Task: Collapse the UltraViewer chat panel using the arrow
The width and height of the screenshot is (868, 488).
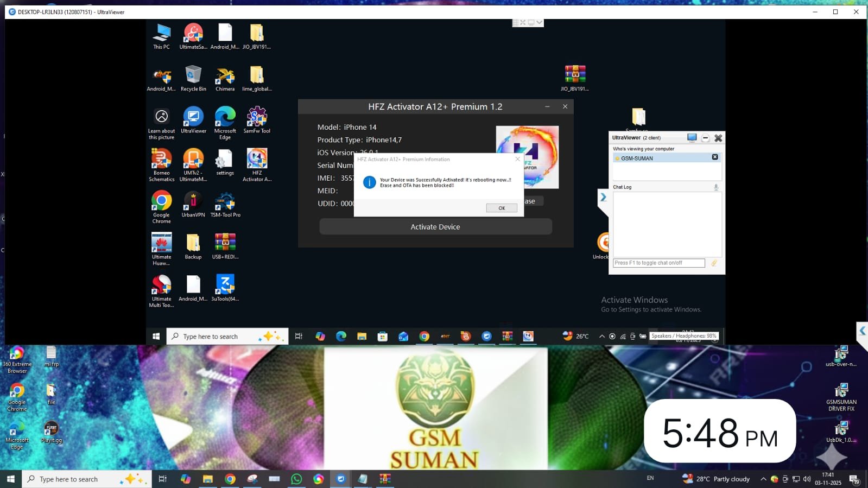Action: (x=603, y=198)
